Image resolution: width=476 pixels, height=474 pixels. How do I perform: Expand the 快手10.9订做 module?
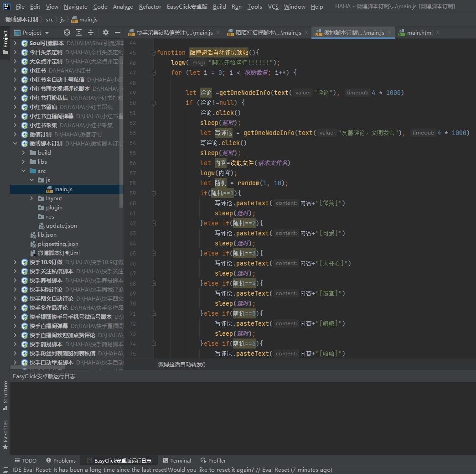[x=15, y=262]
